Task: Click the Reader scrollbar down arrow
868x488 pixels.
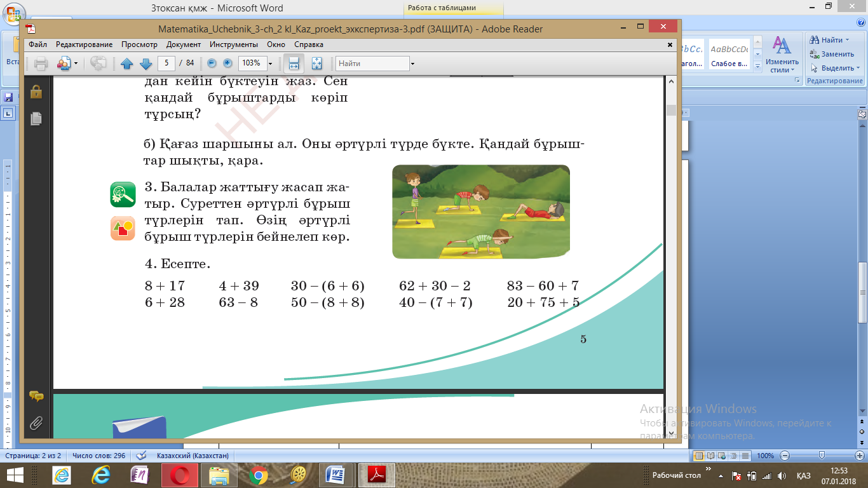Action: tap(671, 435)
